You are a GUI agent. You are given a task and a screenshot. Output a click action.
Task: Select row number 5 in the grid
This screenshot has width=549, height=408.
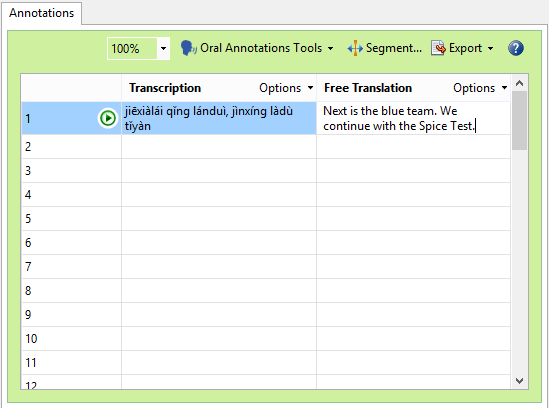[71, 219]
